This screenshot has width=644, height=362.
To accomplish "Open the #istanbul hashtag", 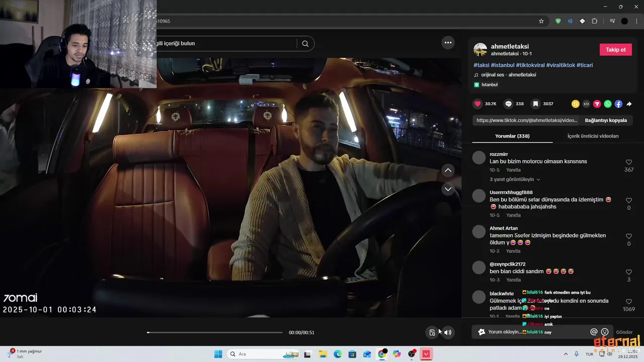I will pyautogui.click(x=503, y=65).
